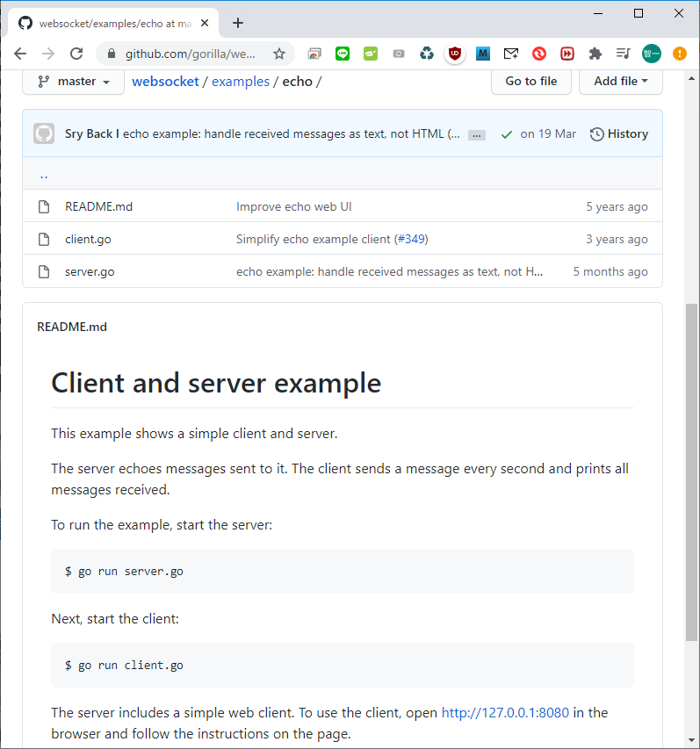Bookmark this page with the star icon
This screenshot has height=749, width=700.
point(279,54)
